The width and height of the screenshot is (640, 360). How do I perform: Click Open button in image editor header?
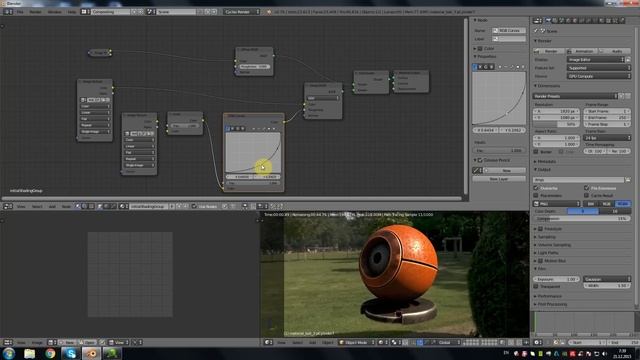point(88,342)
